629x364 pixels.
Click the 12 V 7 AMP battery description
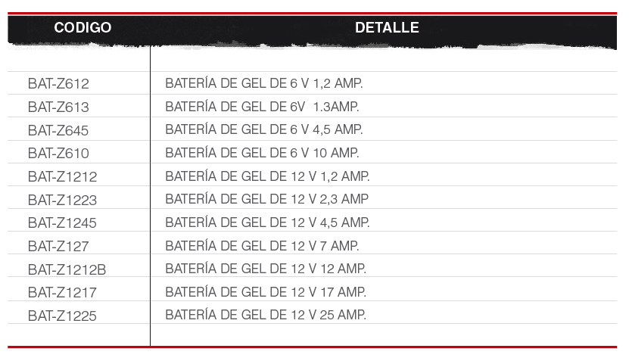tap(262, 245)
